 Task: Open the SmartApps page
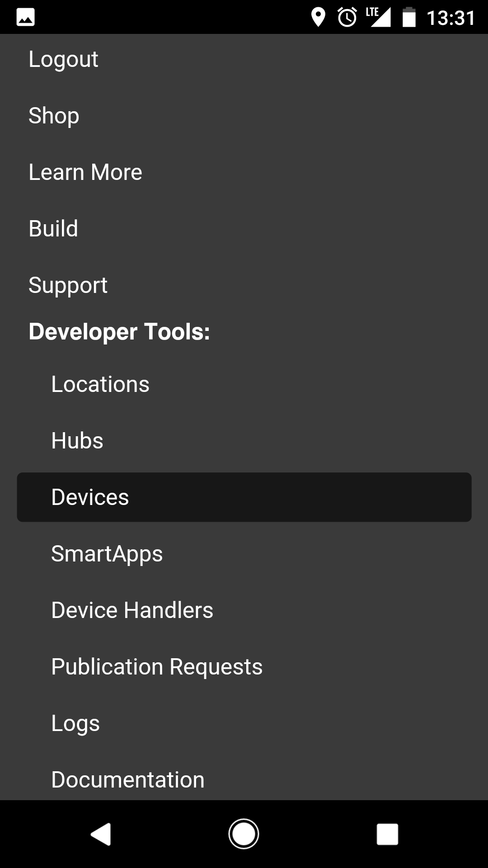[x=107, y=554]
